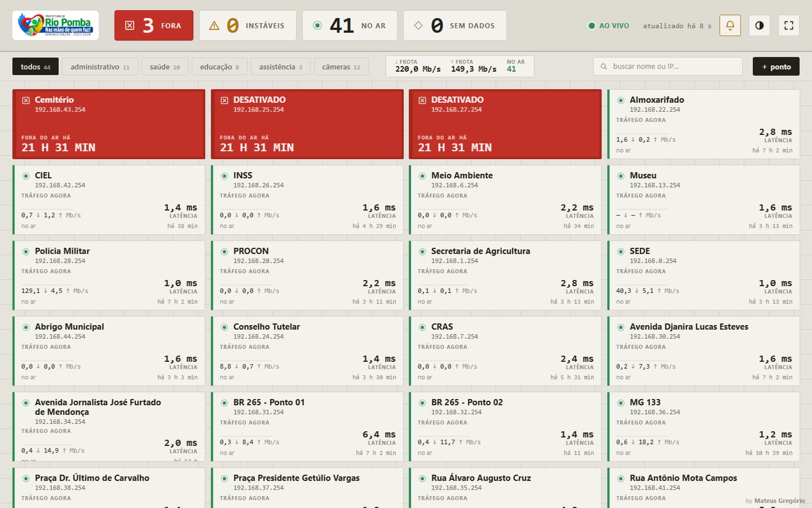Click the status icon beside Abrigo Municipal
The image size is (812, 508).
26,327
